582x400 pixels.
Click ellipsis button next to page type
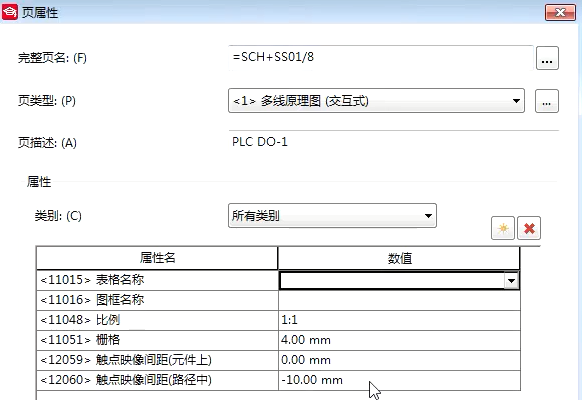546,101
